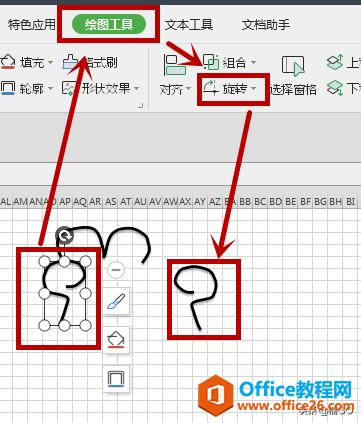Click the 旋转 rotate icon

coord(211,88)
